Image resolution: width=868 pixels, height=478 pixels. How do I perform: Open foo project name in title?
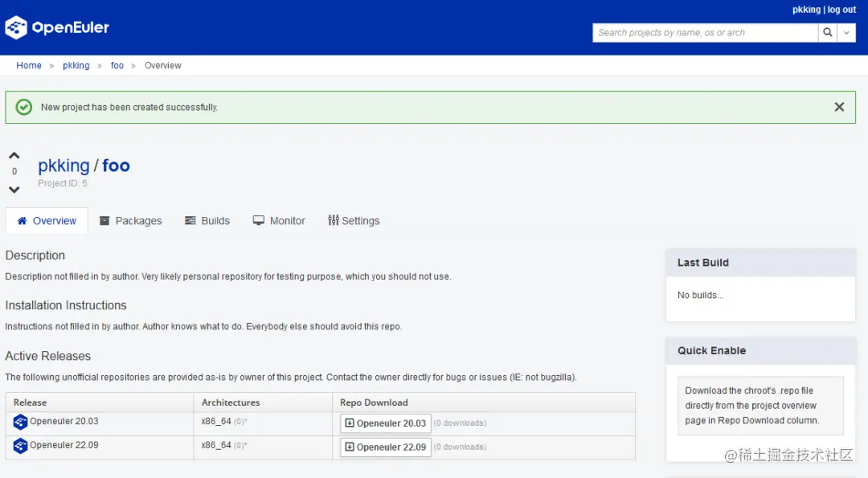[116, 165]
